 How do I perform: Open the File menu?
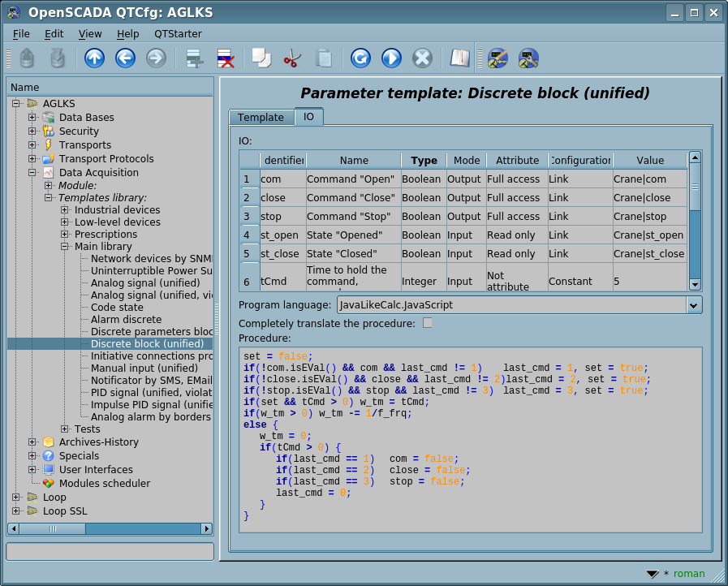click(x=21, y=34)
